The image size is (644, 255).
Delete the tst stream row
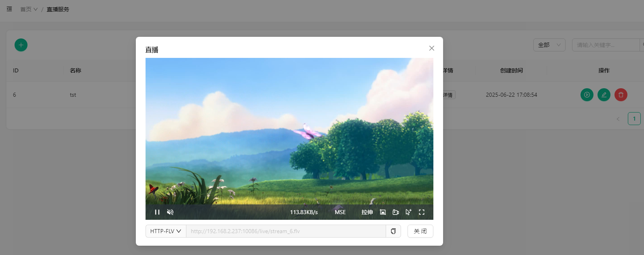coord(621,95)
